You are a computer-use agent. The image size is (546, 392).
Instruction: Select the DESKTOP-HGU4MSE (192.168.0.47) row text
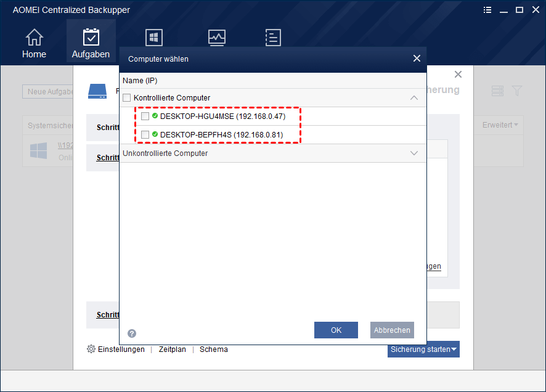[x=223, y=116]
